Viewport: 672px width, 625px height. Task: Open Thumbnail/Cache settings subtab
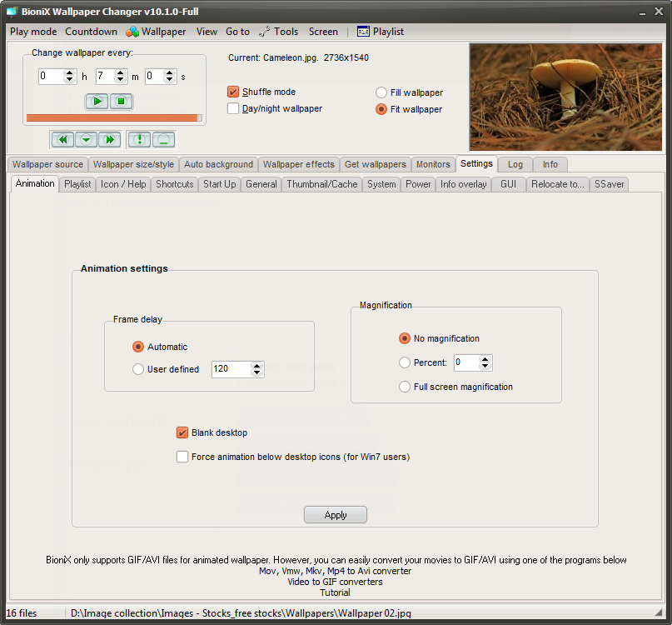coord(322,184)
